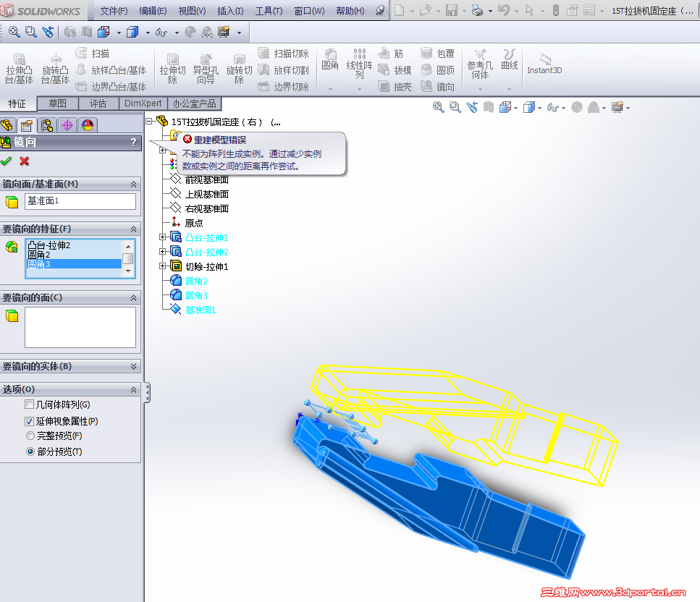Expand Bodies to Mirror (要镜向的实体) section
This screenshot has width=700, height=602.
point(133,366)
